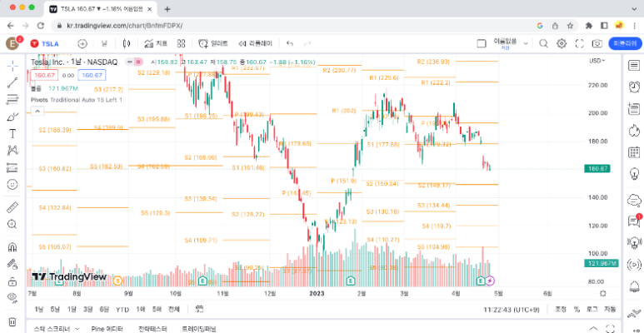Open the forecasting and measurement tools
The height and width of the screenshot is (333, 644).
coord(12,167)
